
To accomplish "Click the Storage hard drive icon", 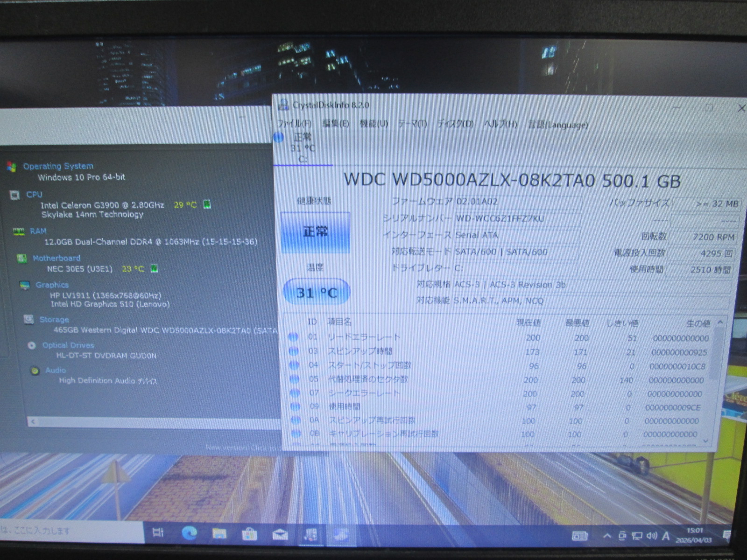I will tap(29, 320).
